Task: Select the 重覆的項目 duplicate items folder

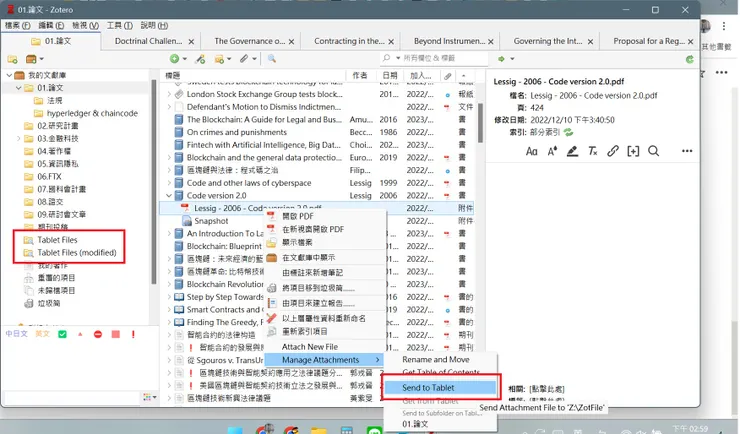Action: click(56, 278)
